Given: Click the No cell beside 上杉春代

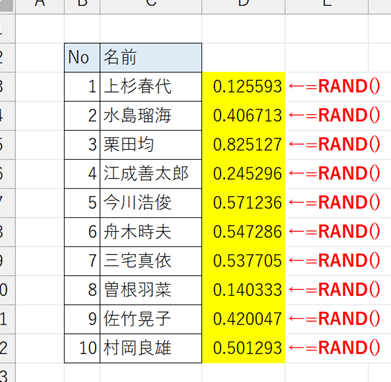Looking at the screenshot, I should point(82,87).
